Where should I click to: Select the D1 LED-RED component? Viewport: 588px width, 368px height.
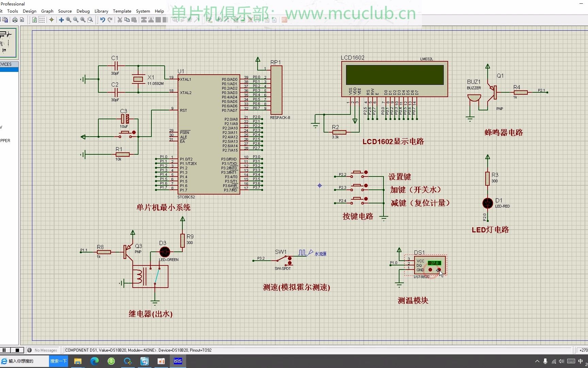coord(488,203)
